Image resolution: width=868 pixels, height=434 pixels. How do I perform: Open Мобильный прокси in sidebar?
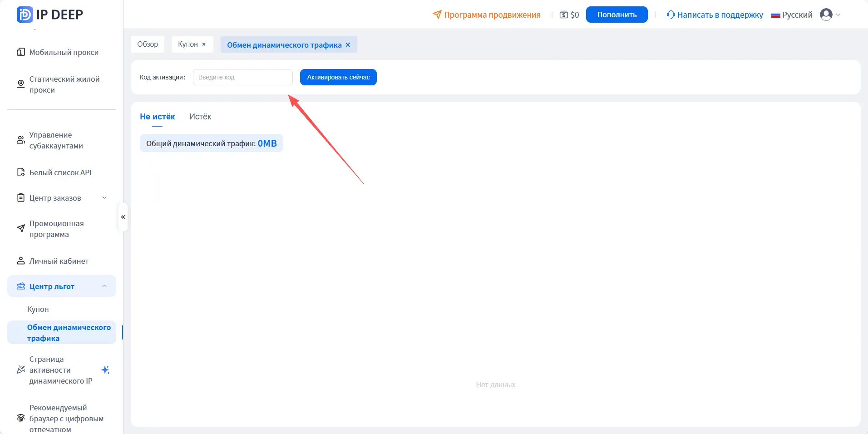(62, 52)
